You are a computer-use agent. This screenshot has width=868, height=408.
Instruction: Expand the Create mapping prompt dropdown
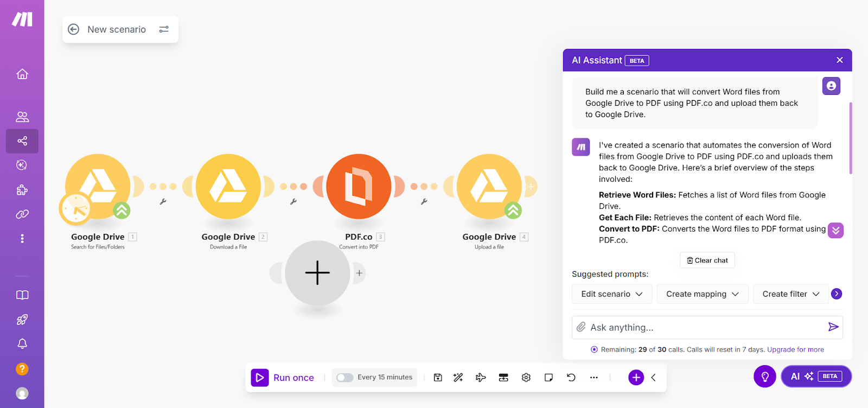703,294
